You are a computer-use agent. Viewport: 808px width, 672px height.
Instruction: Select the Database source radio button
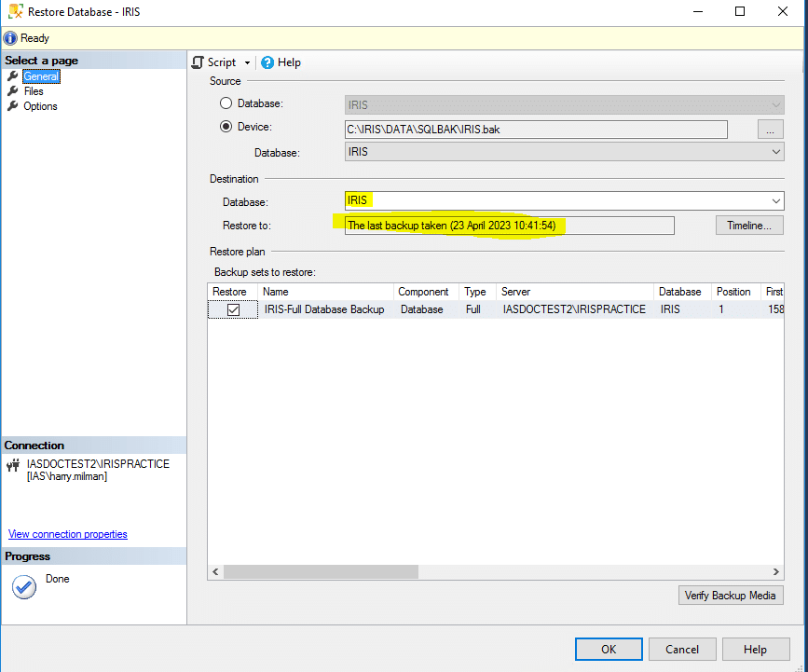point(226,103)
